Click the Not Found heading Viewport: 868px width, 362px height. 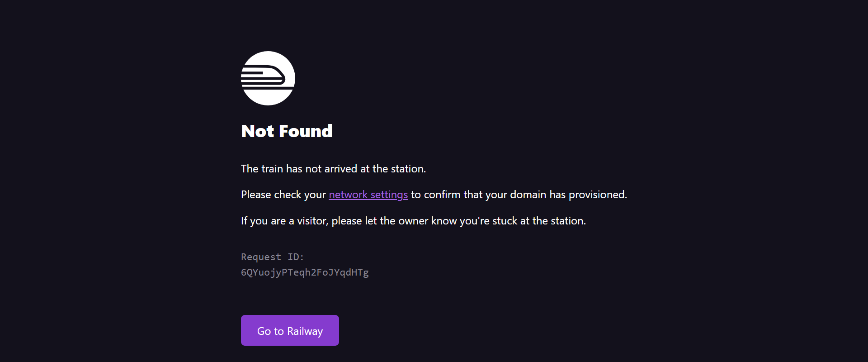287,131
